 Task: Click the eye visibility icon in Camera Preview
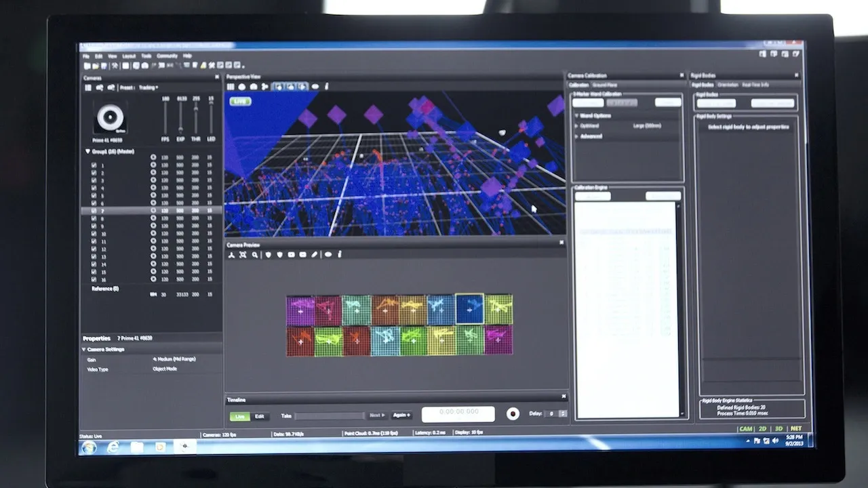(328, 255)
